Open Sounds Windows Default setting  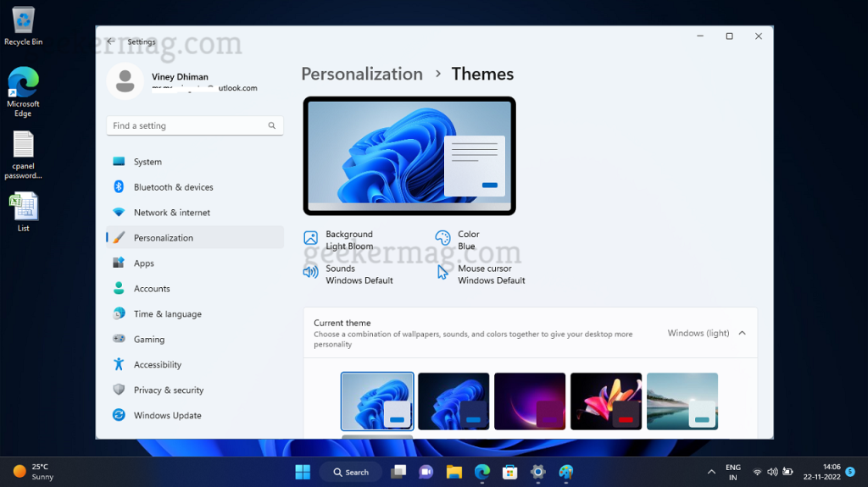click(x=348, y=274)
